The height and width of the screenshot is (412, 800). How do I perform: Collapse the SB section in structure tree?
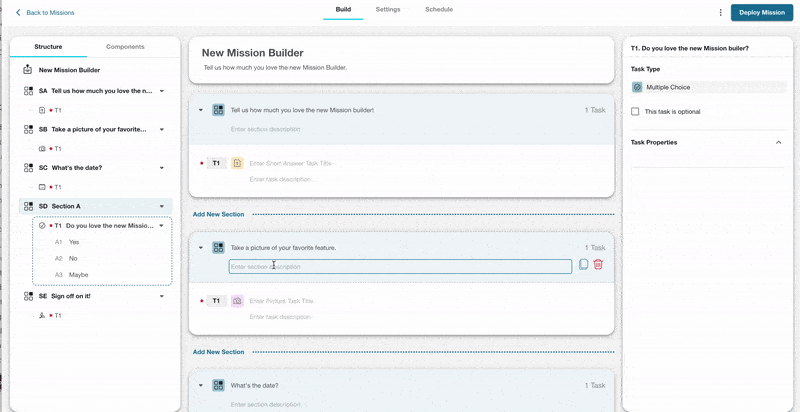click(x=162, y=130)
